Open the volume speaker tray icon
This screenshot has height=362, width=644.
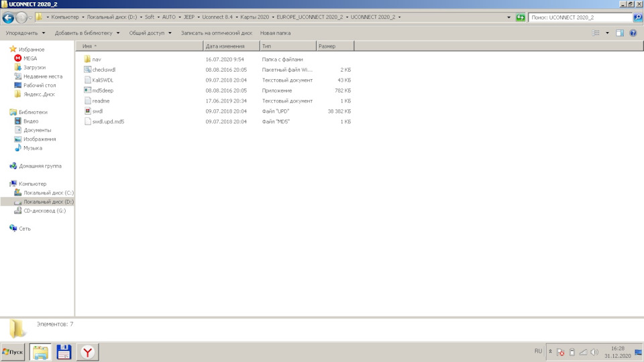594,352
